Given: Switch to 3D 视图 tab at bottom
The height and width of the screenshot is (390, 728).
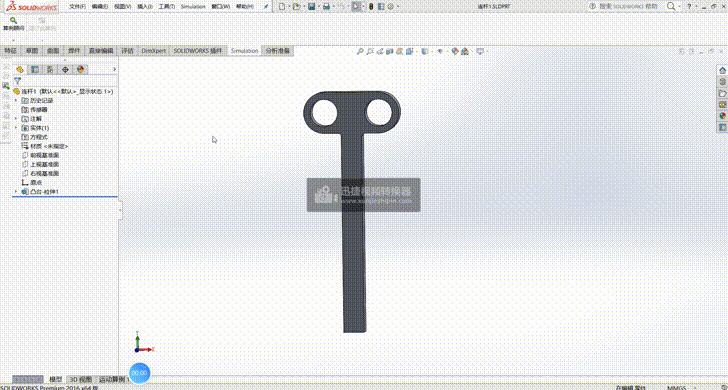Looking at the screenshot, I should (81, 379).
